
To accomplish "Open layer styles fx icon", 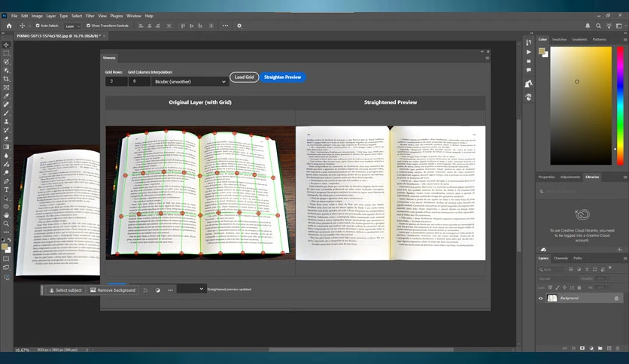I will (573, 348).
